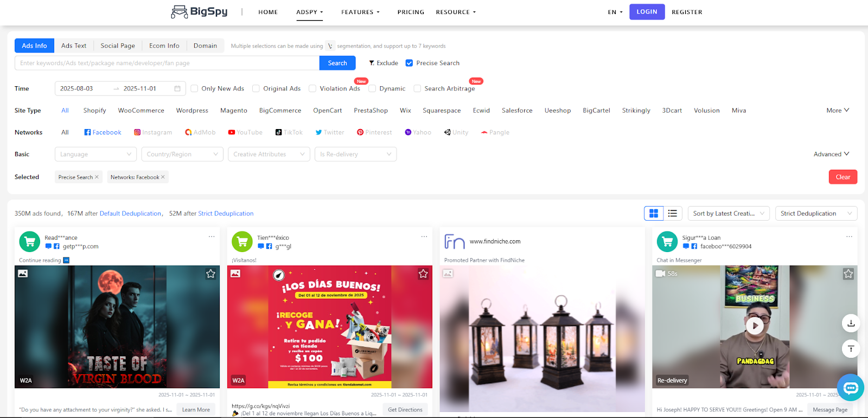
Task: Click the download floating button
Action: (x=851, y=323)
